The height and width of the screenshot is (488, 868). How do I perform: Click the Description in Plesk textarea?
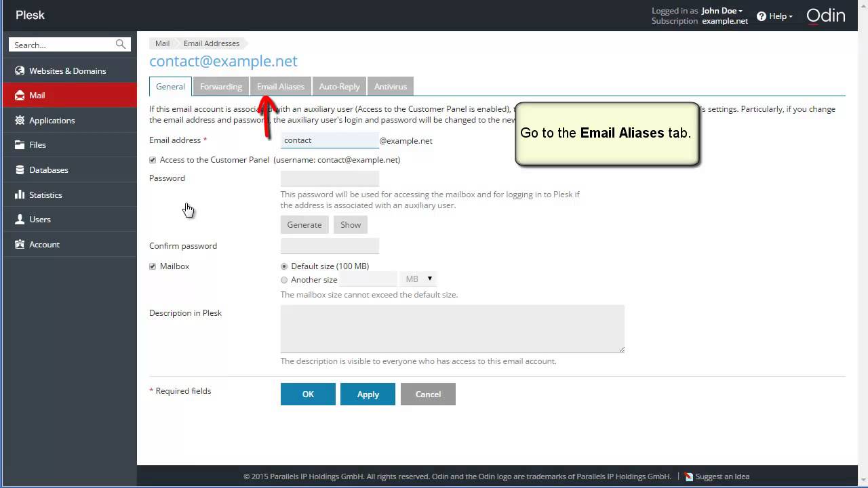coord(452,329)
